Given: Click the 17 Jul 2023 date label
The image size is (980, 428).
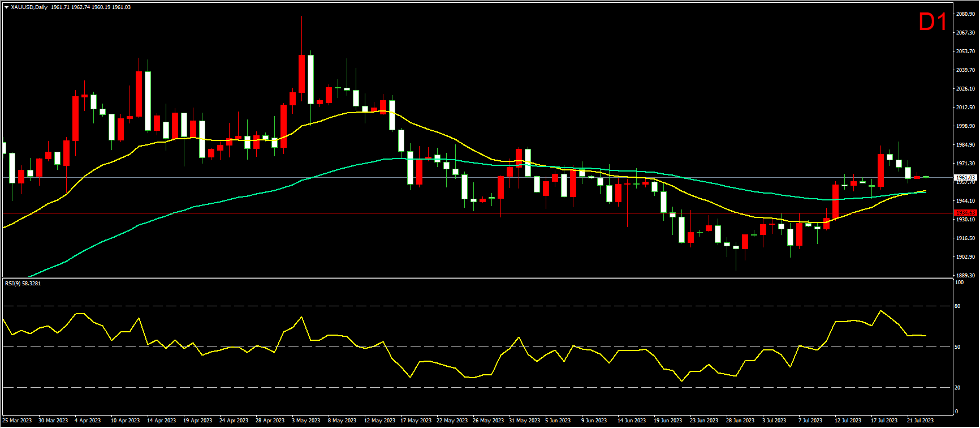Looking at the screenshot, I should pyautogui.click(x=884, y=421).
